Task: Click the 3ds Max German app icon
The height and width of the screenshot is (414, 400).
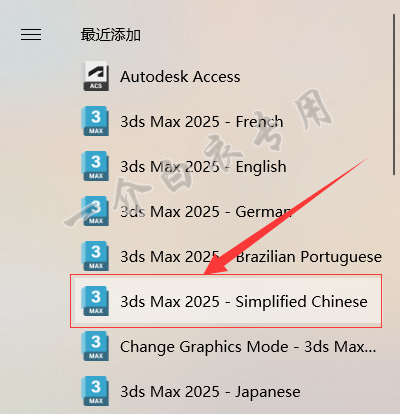Action: point(96,211)
